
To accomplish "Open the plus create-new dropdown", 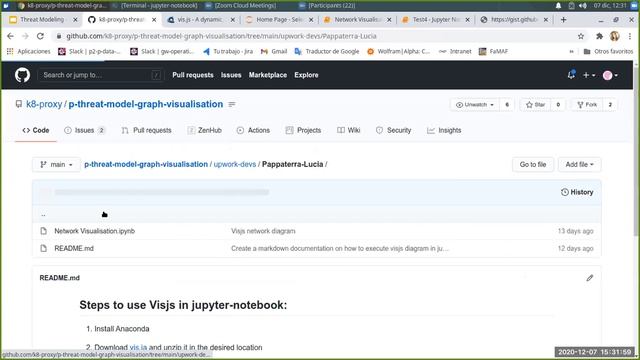I will click(589, 75).
